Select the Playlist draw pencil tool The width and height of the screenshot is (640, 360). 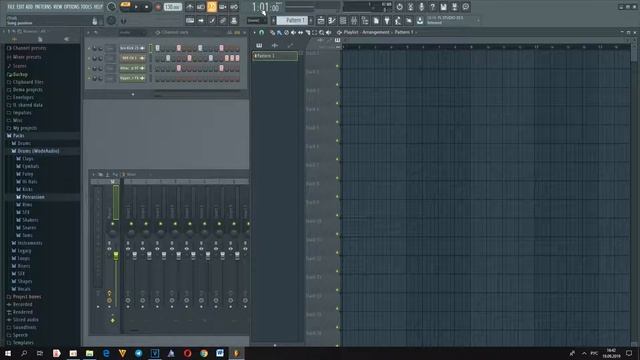(x=273, y=32)
